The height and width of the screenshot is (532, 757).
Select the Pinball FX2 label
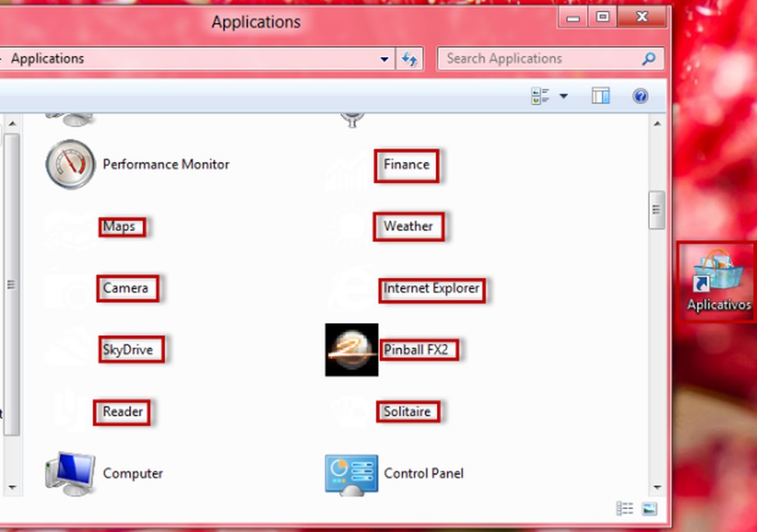(x=415, y=350)
